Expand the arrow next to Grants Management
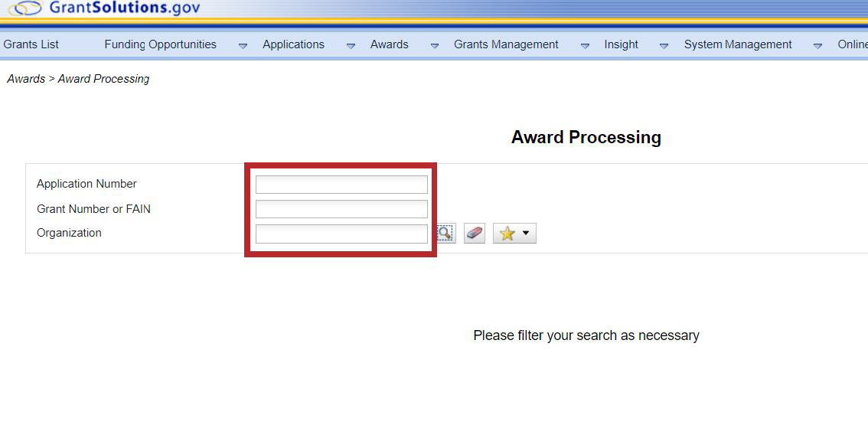Viewport: 868px width, 435px height. click(x=585, y=45)
